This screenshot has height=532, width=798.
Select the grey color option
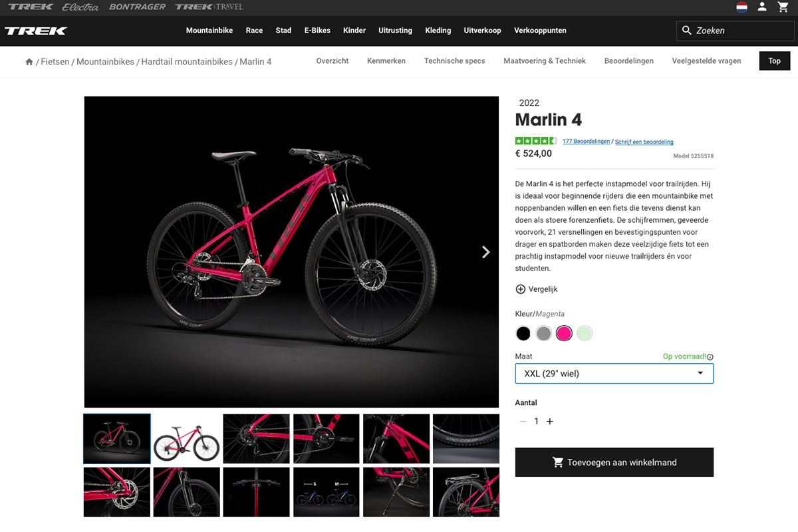click(x=543, y=333)
